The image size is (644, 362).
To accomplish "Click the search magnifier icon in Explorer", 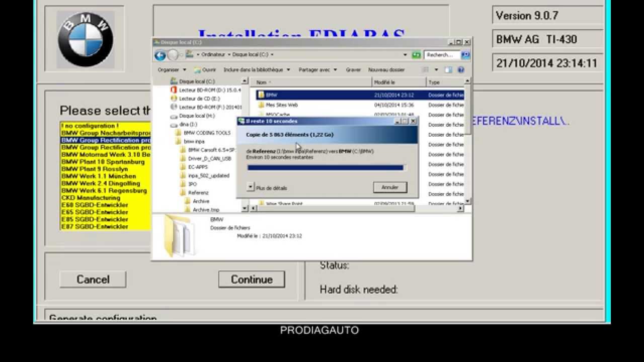I will pyautogui.click(x=465, y=55).
